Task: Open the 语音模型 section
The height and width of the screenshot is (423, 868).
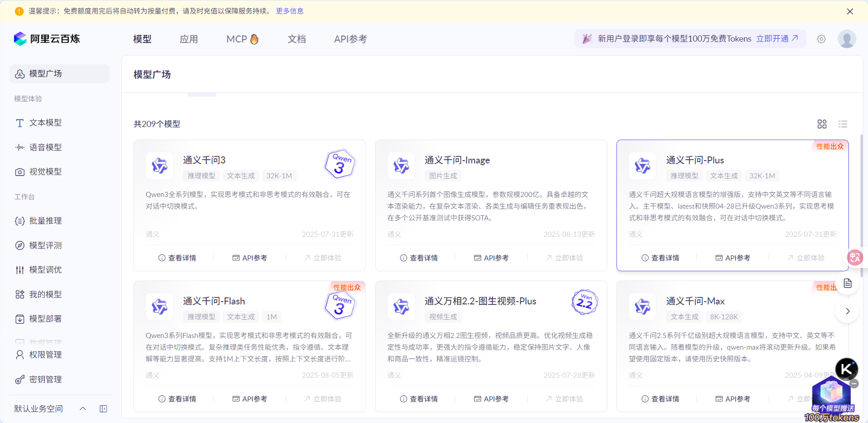Action: 45,147
